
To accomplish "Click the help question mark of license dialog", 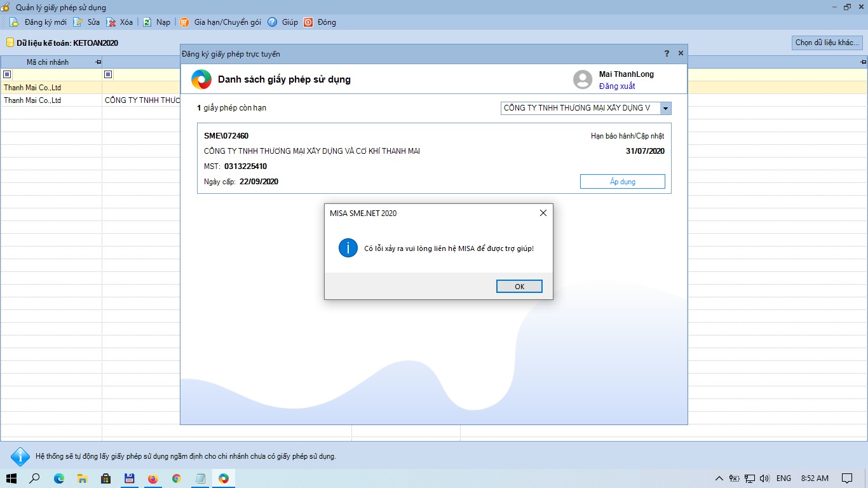I will [667, 54].
